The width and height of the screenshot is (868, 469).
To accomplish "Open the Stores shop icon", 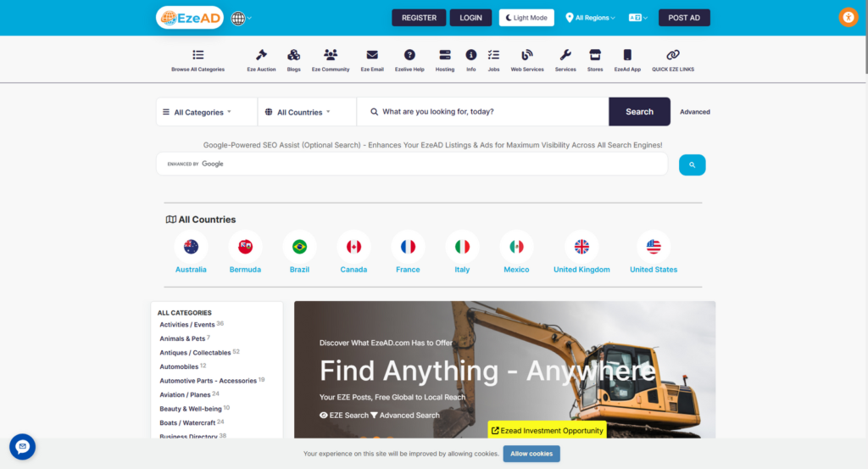I will [x=595, y=55].
